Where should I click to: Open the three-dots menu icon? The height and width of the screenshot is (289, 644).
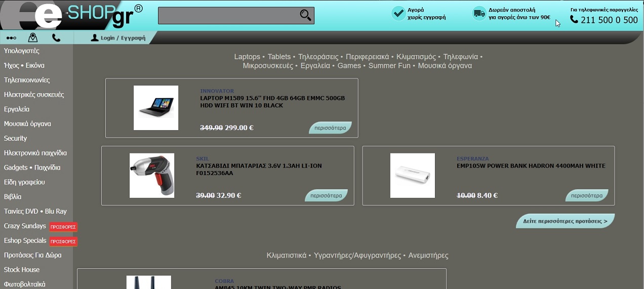pos(11,38)
